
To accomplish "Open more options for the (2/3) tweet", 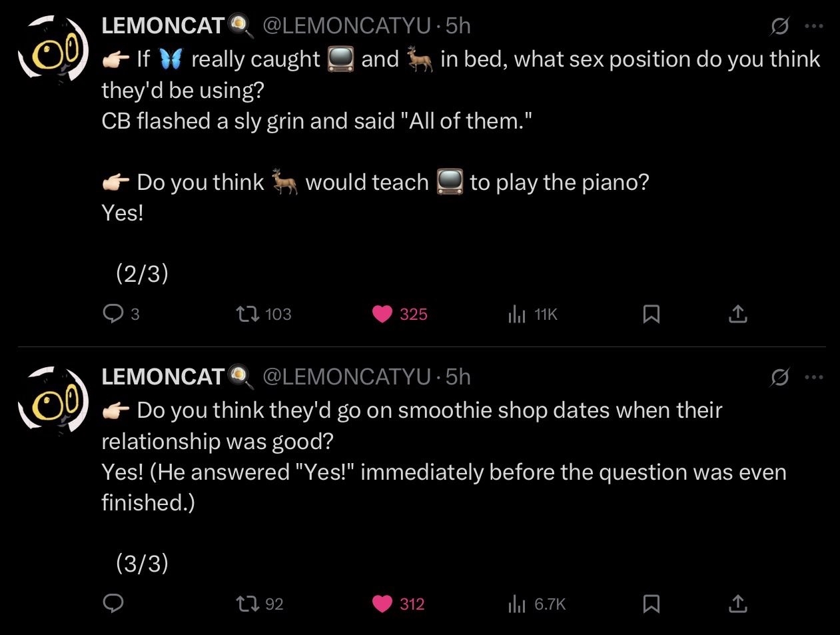I will [x=814, y=26].
